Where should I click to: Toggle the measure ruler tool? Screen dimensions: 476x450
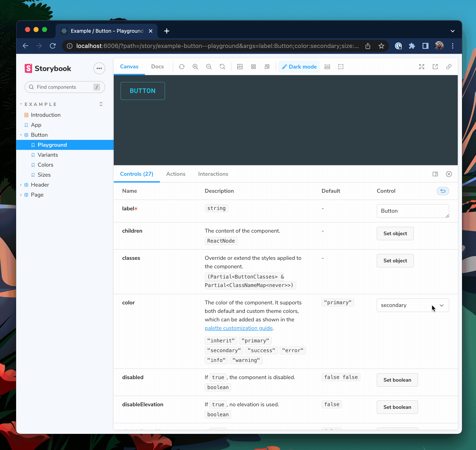pyautogui.click(x=327, y=67)
